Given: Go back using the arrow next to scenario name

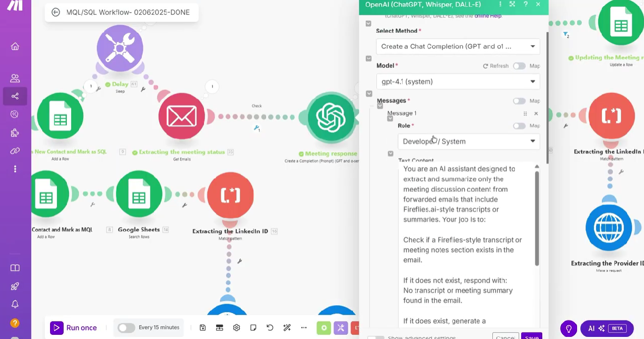Looking at the screenshot, I should click(56, 12).
